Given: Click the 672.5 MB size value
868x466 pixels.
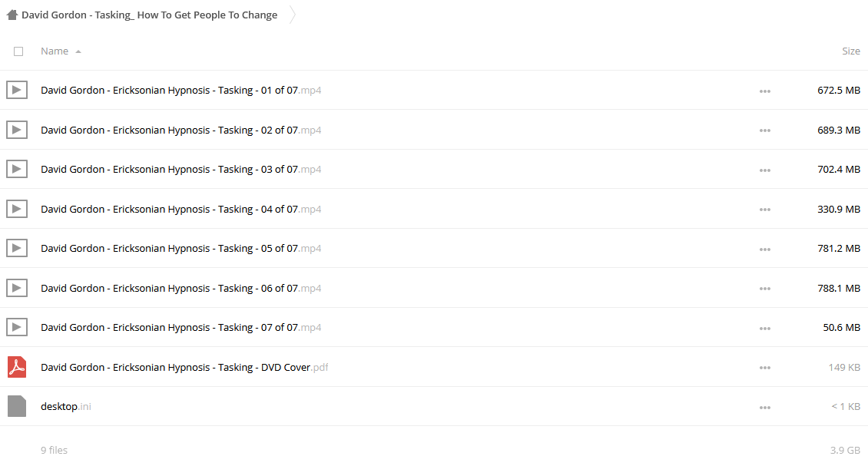Looking at the screenshot, I should pyautogui.click(x=839, y=91).
